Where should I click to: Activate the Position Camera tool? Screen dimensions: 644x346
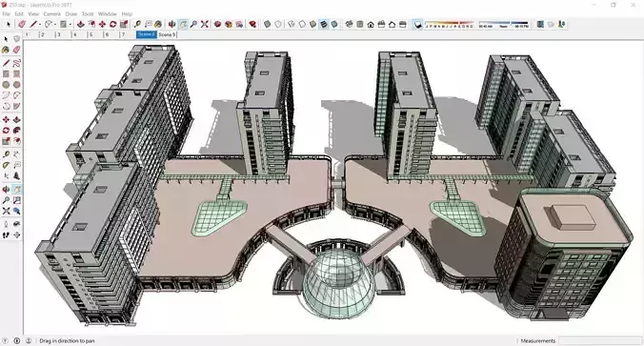pos(6,224)
